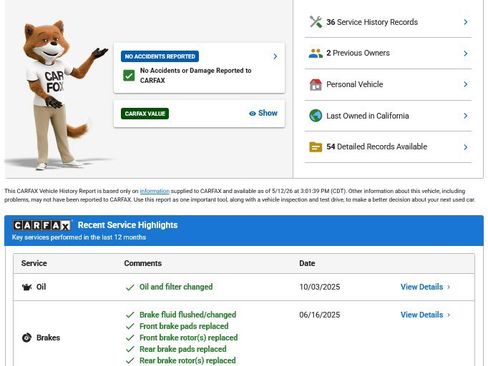Click the Detailed Records folder icon
This screenshot has width=488, height=366.
point(316,147)
